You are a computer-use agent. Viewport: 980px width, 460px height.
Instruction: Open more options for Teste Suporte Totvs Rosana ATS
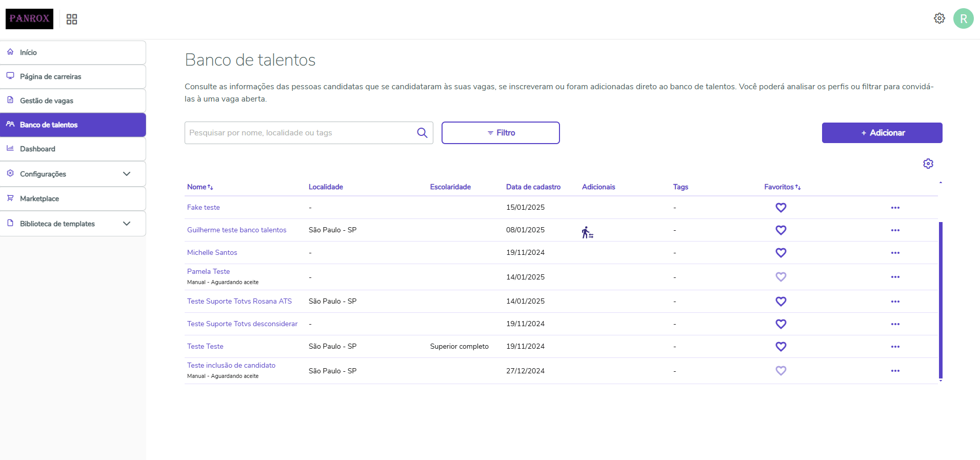[895, 302]
